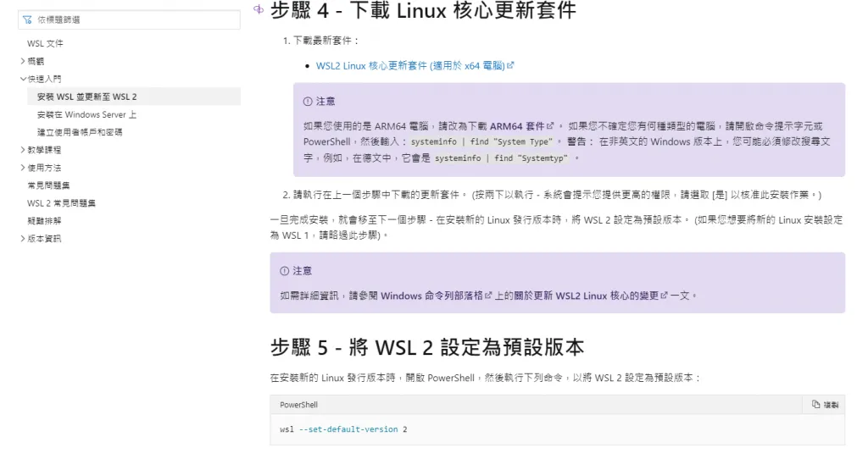Image resolution: width=868 pixels, height=470 pixels.
Task: Click the filter icon in the sidebar search box
Action: pos(28,19)
